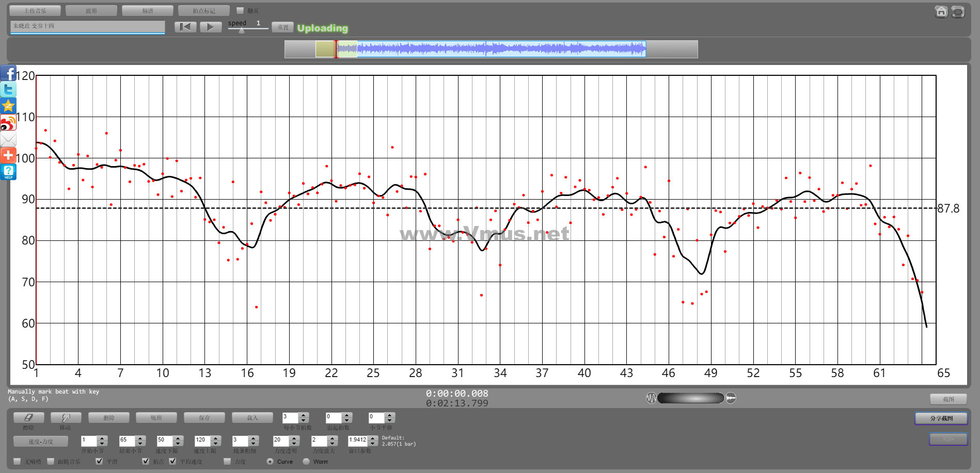Disable the 平滑 smoothing checkbox
This screenshot has width=980, height=473.
100,461
